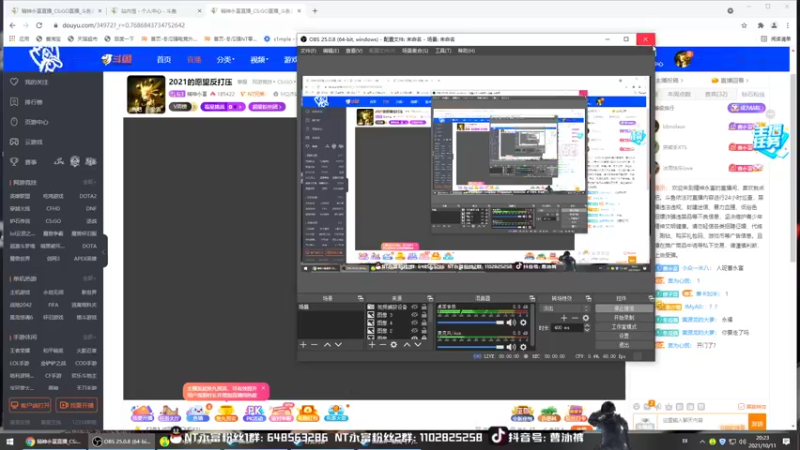
Task: Add a new scene with plus icon in OBS Scenes panel
Action: pos(304,345)
